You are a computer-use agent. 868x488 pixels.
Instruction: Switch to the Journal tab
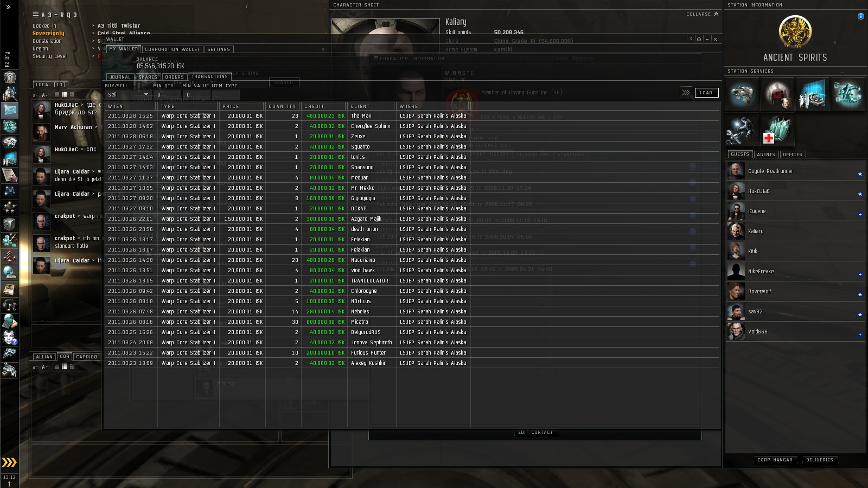pyautogui.click(x=120, y=77)
